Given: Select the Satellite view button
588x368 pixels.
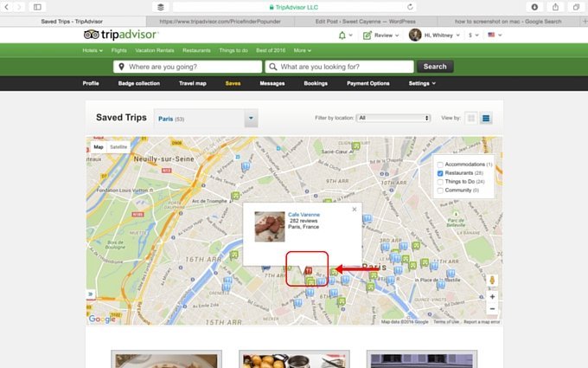Looking at the screenshot, I should click(x=118, y=147).
